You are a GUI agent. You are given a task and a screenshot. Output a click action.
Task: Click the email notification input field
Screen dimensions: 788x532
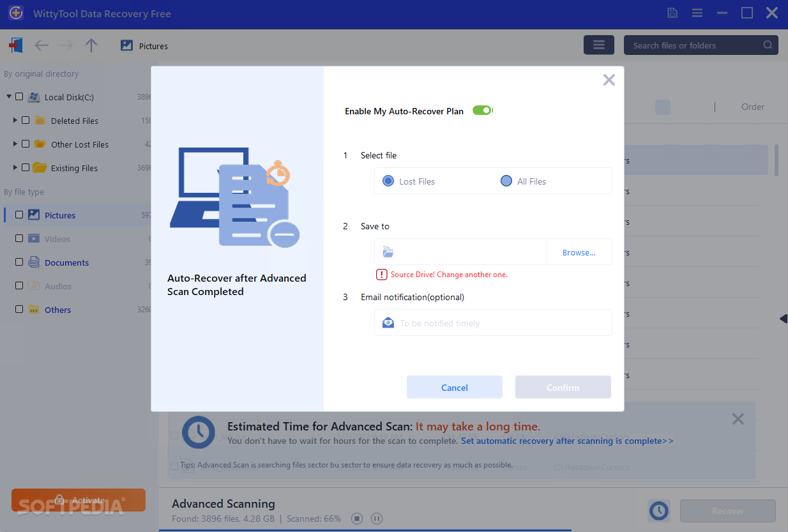(x=493, y=323)
